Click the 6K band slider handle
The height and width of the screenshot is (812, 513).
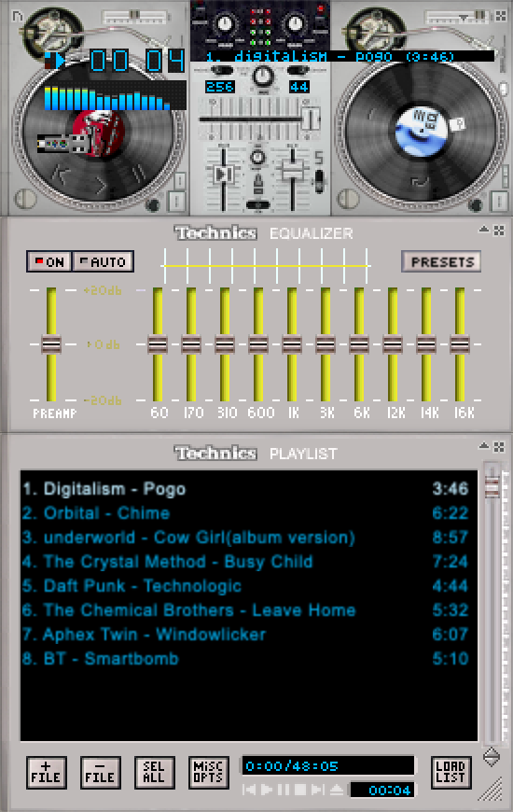click(x=359, y=344)
